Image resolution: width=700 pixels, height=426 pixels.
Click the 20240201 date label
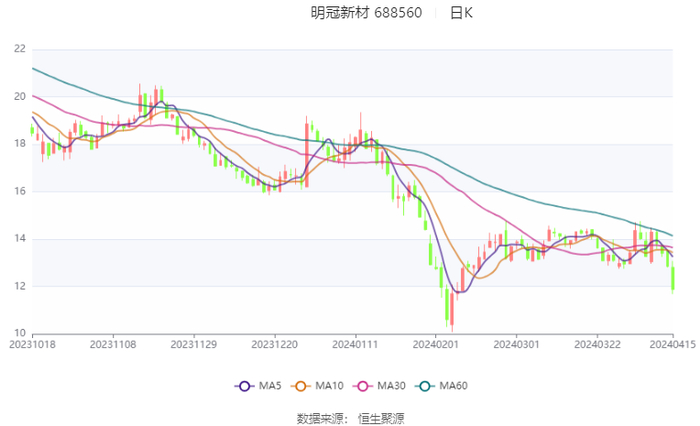coord(436,344)
